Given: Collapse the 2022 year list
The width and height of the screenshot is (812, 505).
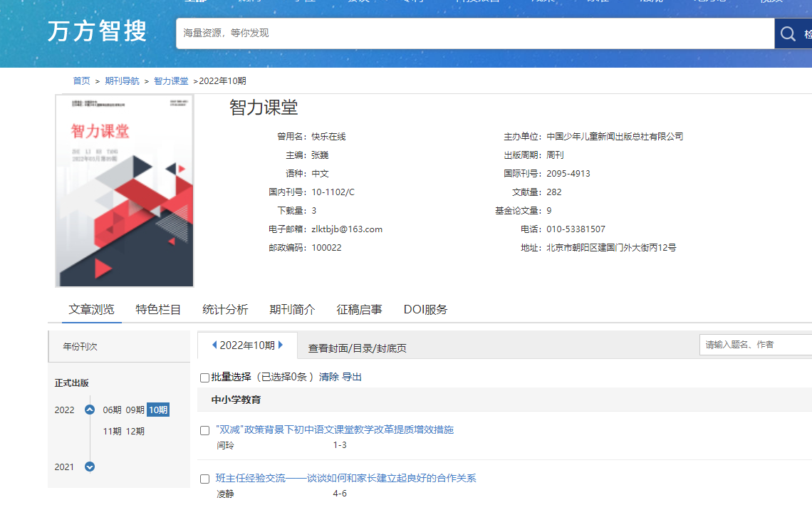Looking at the screenshot, I should click(90, 410).
